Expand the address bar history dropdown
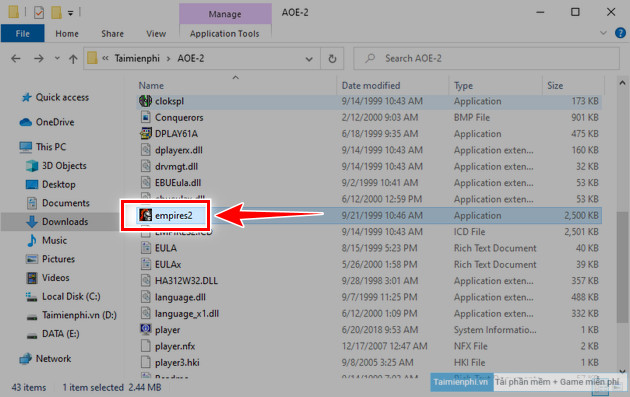The height and width of the screenshot is (397, 630). point(309,59)
